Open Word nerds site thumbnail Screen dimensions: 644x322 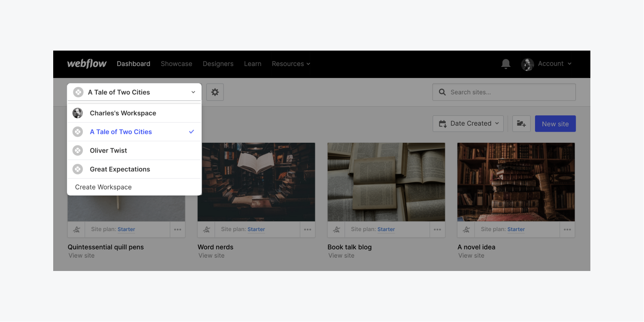256,182
